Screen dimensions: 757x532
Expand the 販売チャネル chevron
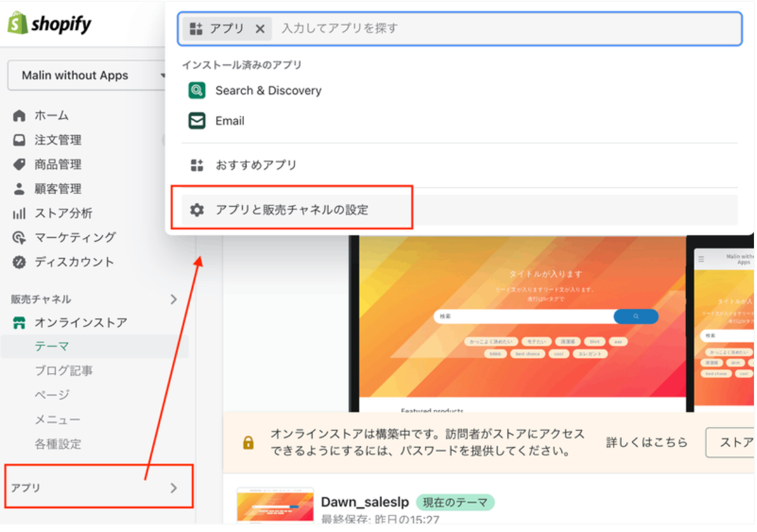[174, 299]
